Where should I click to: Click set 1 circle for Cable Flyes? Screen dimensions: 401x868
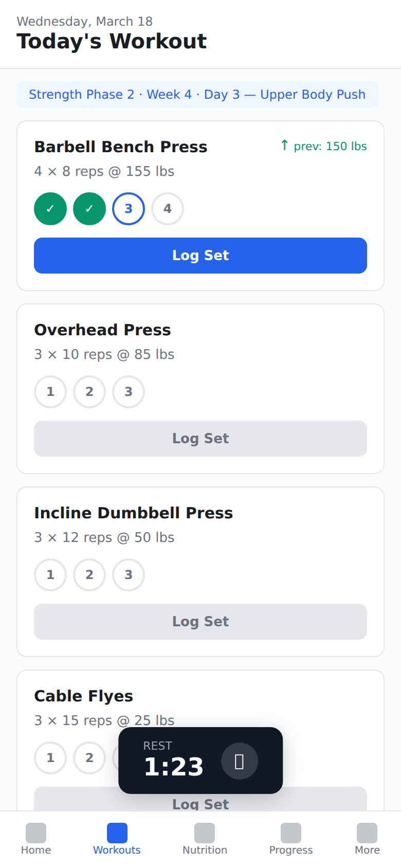tap(50, 757)
